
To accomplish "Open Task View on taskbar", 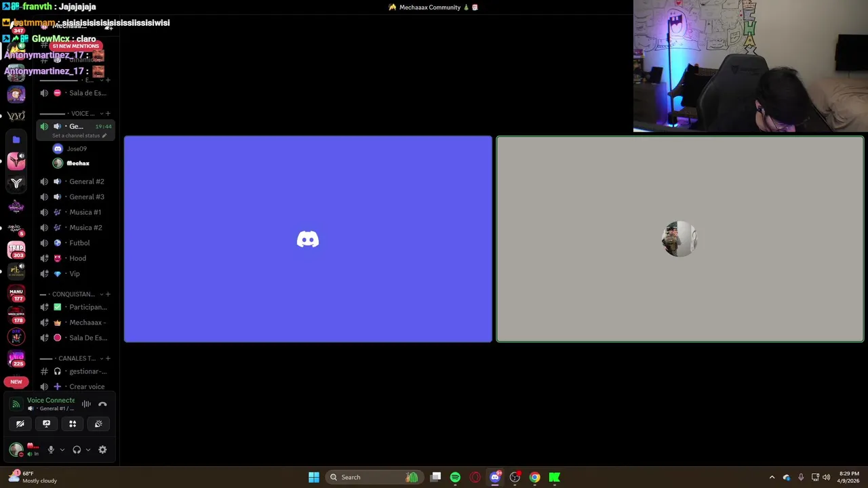I will pos(435,477).
